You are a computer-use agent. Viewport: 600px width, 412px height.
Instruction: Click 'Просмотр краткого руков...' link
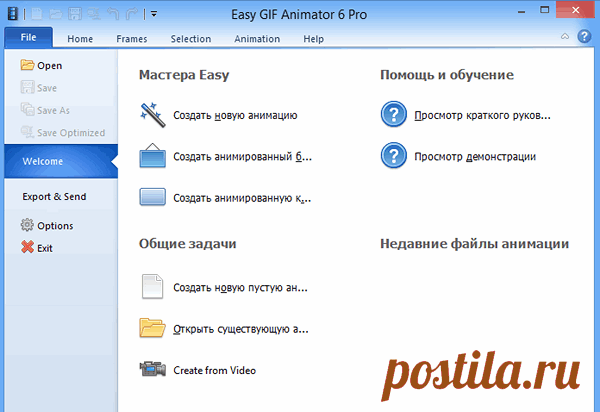click(x=482, y=115)
